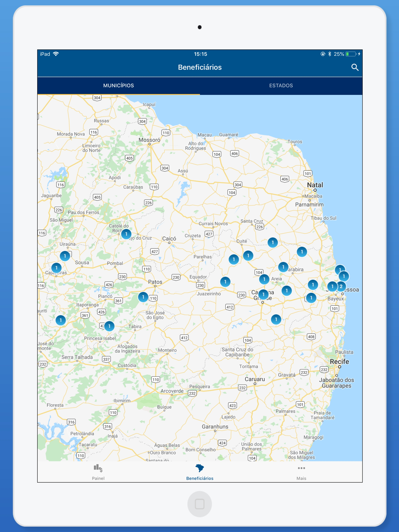This screenshot has height=532, width=399.
Task: Switch to the ESTADOS tab
Action: [281, 86]
